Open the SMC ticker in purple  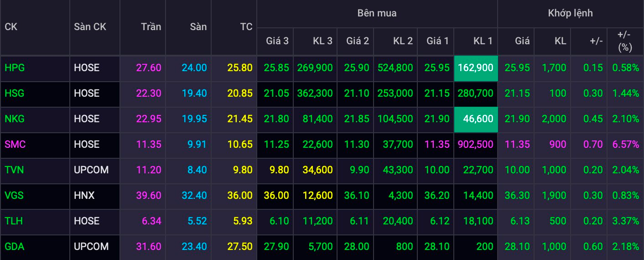[15, 145]
